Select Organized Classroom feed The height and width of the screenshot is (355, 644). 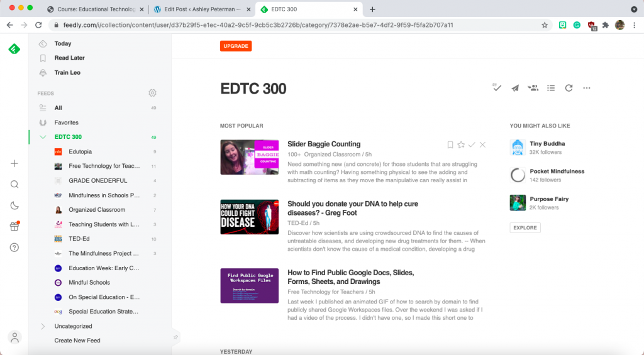tap(97, 210)
